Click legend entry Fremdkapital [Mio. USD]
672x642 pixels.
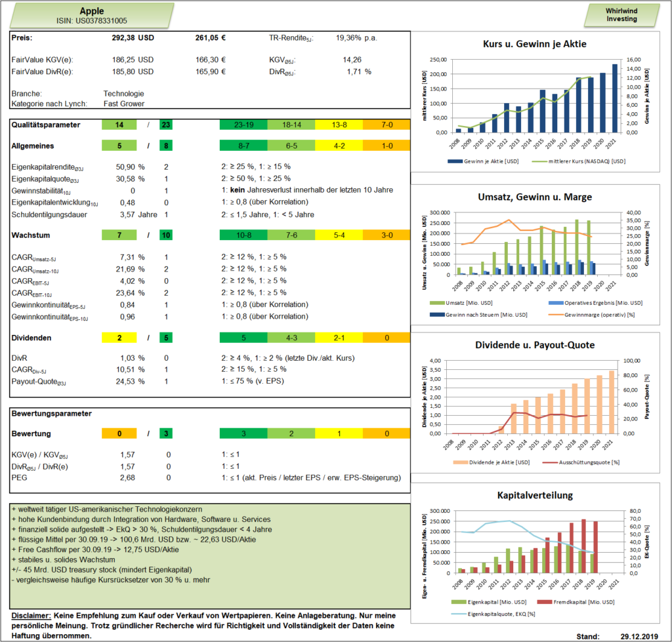576,602
